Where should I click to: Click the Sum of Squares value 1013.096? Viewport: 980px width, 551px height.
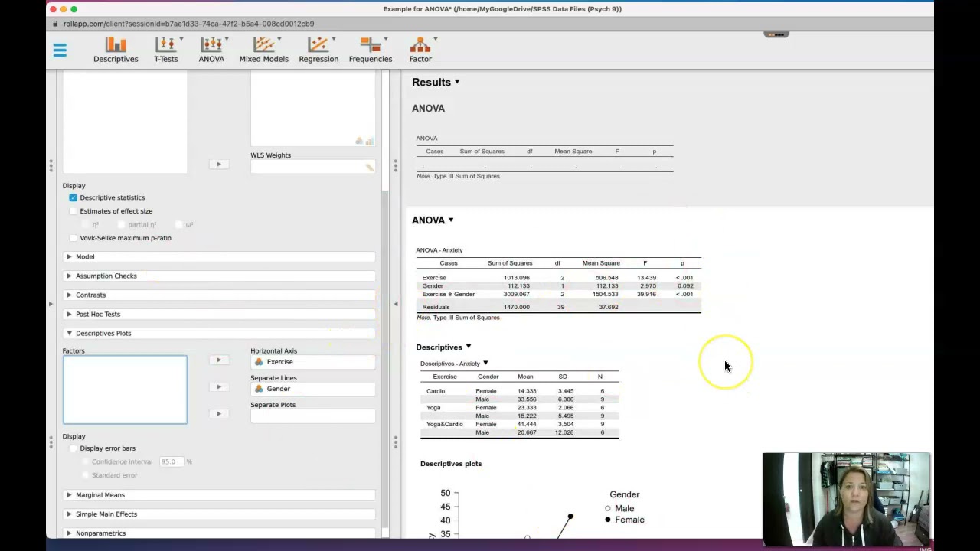(x=516, y=277)
